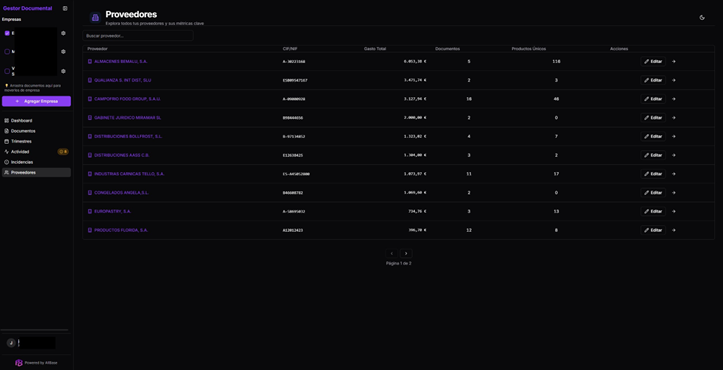Viewport: 723px width, 370px height.
Task: Go to next page chevron
Action: pyautogui.click(x=406, y=253)
